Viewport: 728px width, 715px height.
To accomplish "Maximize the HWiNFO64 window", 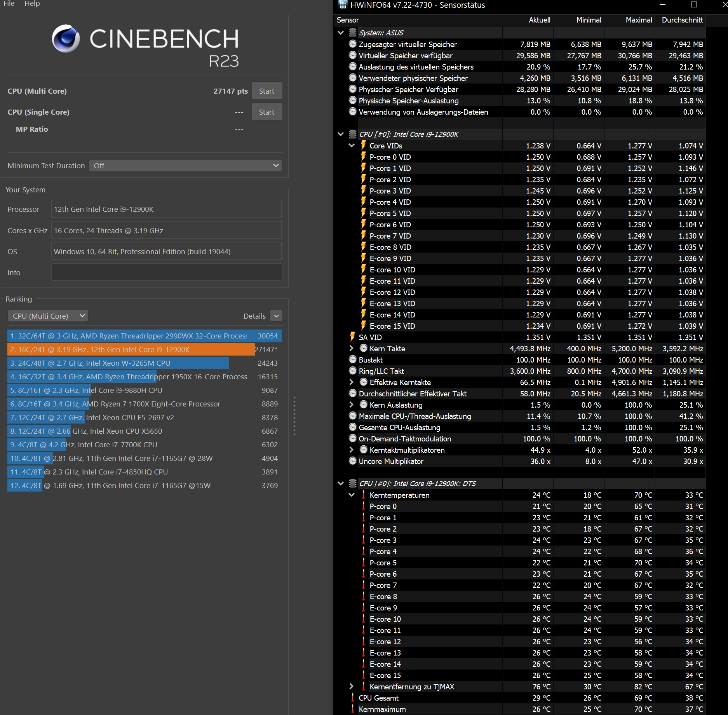I will pyautogui.click(x=694, y=5).
